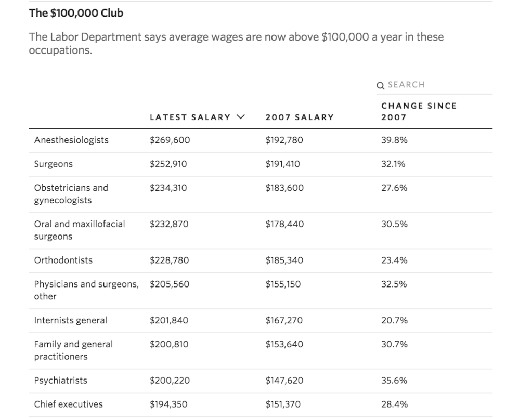Click Family and general practitioners row

(x=73, y=350)
